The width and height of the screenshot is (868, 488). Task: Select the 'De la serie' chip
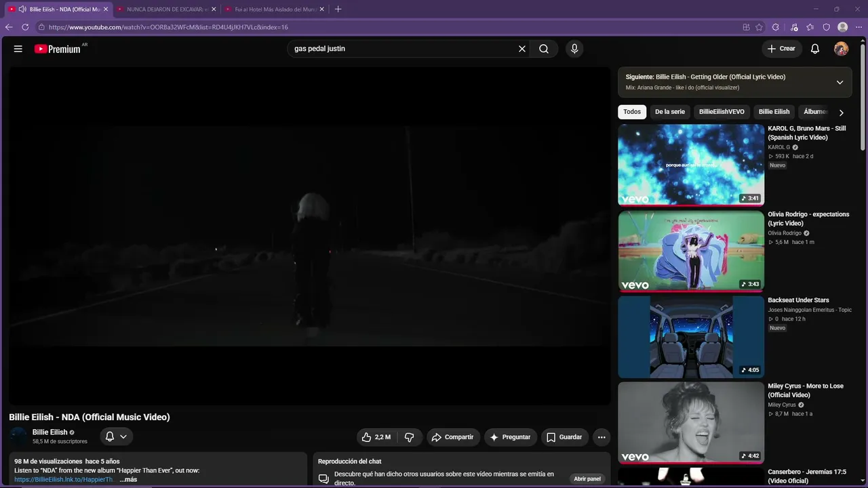coord(670,112)
